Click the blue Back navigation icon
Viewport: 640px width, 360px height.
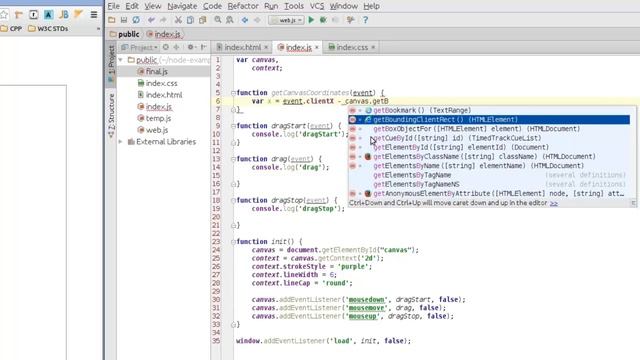[x=245, y=20]
